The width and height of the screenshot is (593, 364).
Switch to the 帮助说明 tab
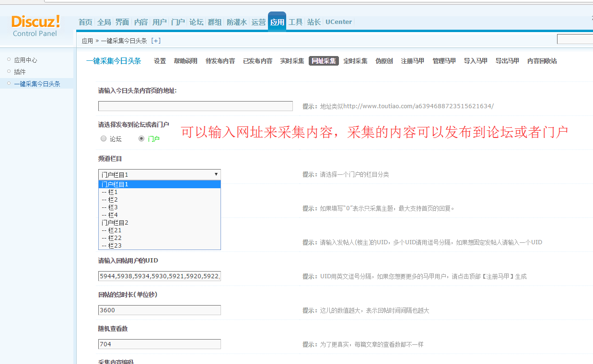[186, 61]
